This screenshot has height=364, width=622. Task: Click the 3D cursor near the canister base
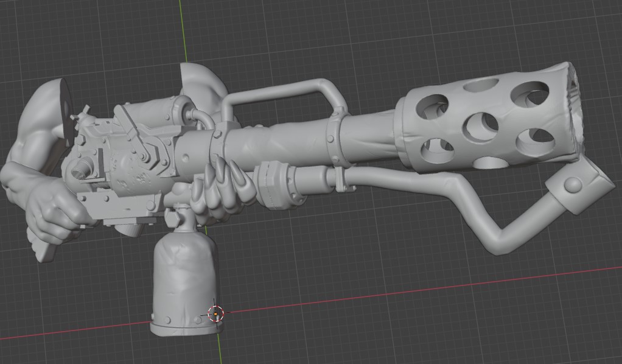click(x=216, y=314)
